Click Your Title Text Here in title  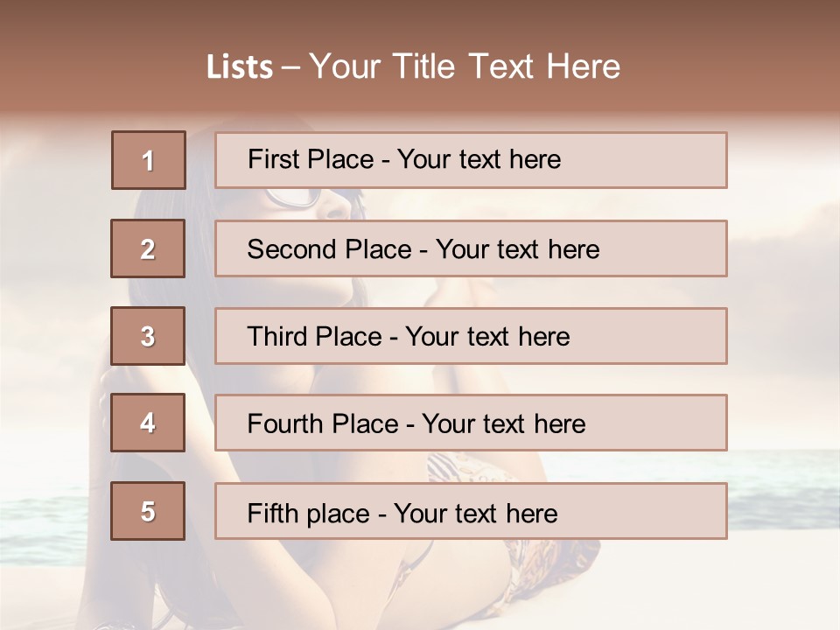465,66
